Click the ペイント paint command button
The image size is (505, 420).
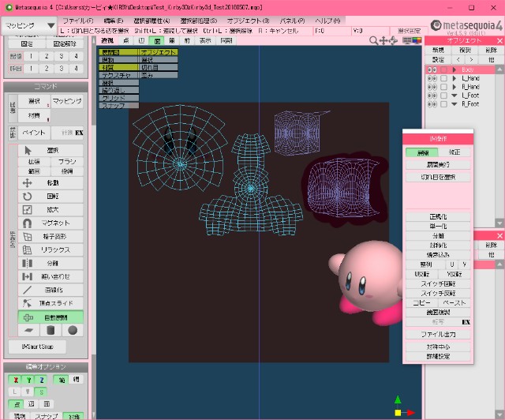(x=34, y=133)
